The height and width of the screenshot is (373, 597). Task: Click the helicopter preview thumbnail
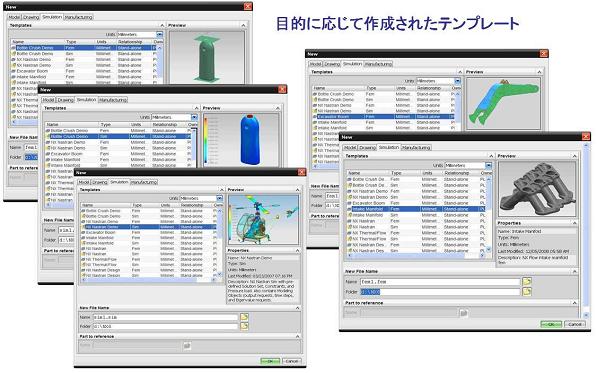(x=263, y=220)
